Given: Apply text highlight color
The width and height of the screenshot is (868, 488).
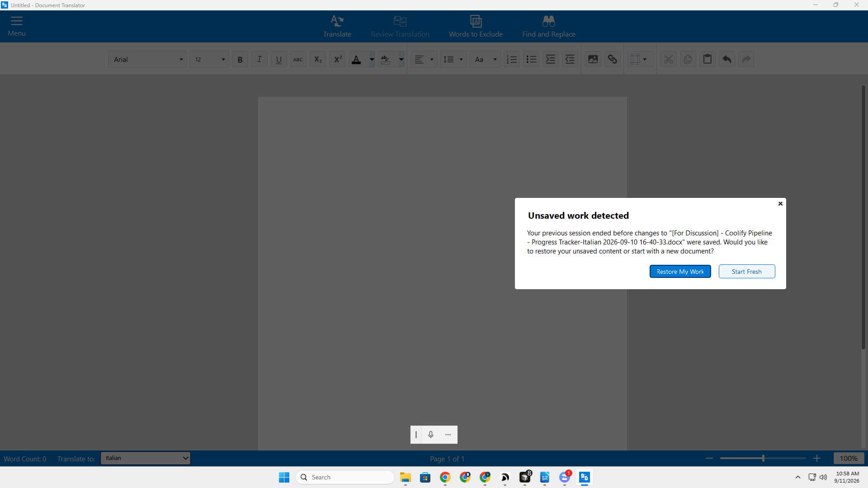Looking at the screenshot, I should point(386,59).
